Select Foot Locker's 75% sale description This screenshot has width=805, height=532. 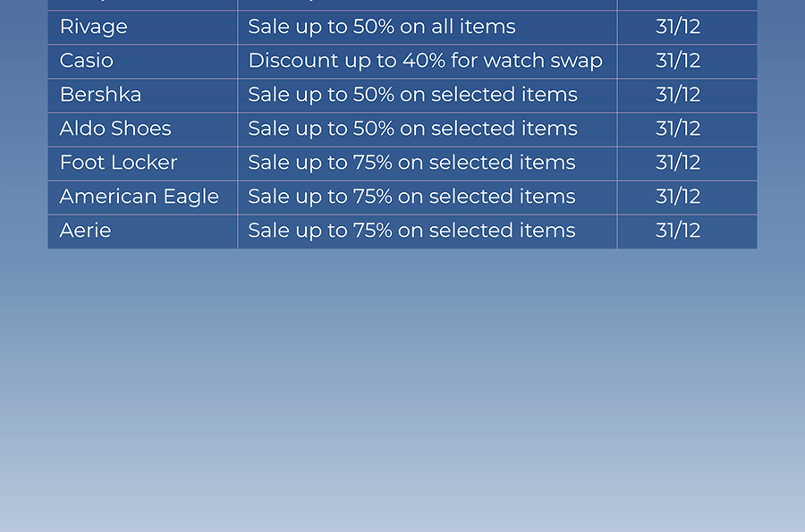411,163
